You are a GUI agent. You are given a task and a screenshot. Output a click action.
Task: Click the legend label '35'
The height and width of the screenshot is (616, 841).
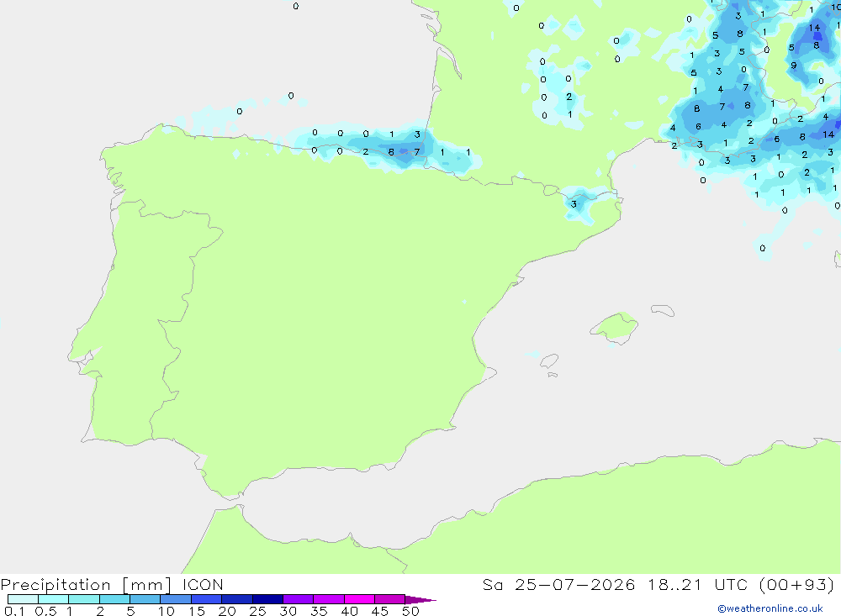click(x=319, y=611)
